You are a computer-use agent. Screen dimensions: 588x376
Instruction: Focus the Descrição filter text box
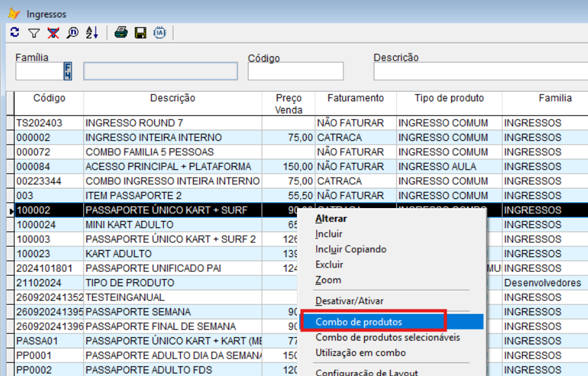(480, 71)
